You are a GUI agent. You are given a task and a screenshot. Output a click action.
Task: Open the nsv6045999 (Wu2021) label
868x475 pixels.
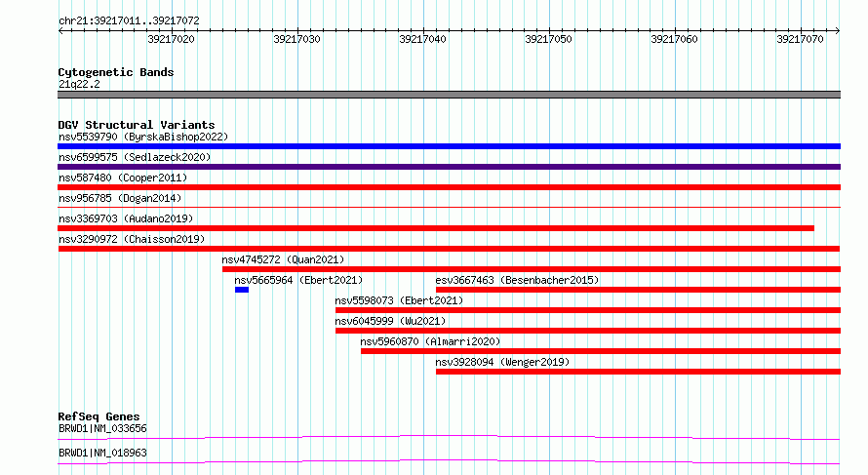coord(390,321)
